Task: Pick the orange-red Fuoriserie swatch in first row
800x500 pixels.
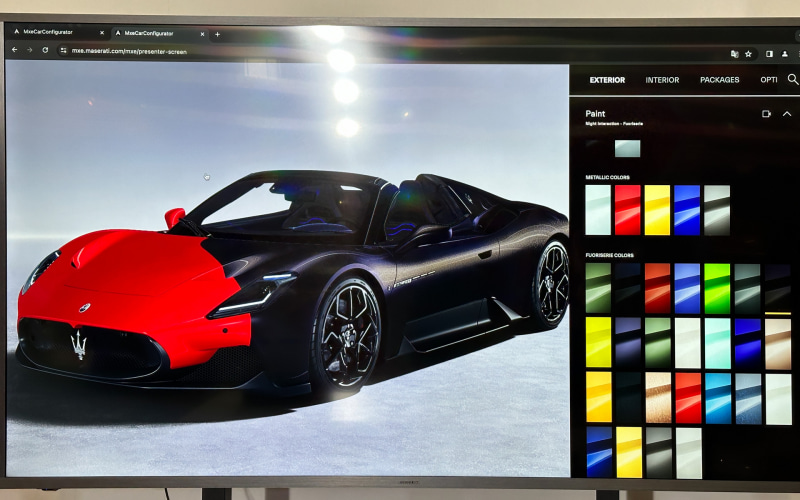Action: point(658,288)
